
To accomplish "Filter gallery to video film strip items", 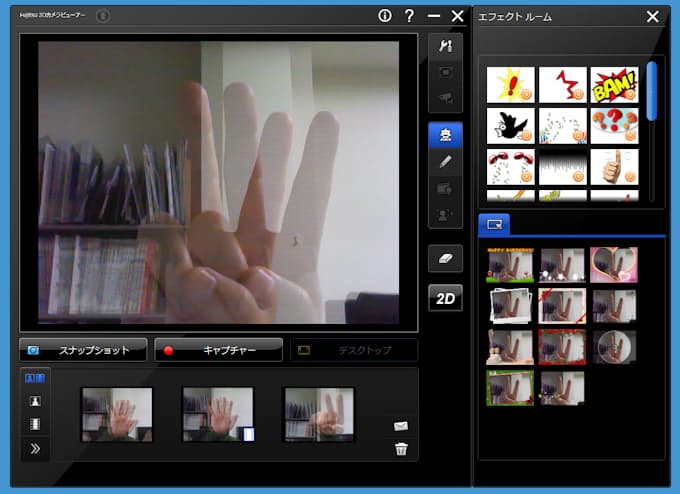I will [35, 424].
